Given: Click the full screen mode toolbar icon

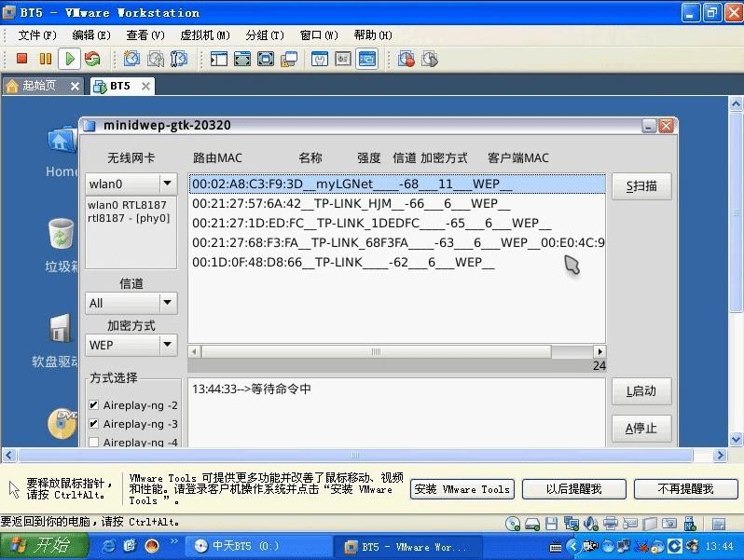Looking at the screenshot, I should [265, 59].
